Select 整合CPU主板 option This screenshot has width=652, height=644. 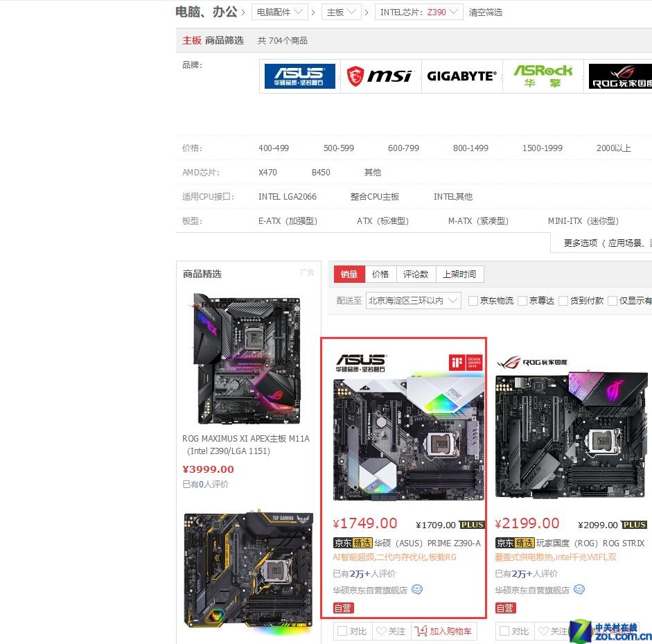point(375,196)
